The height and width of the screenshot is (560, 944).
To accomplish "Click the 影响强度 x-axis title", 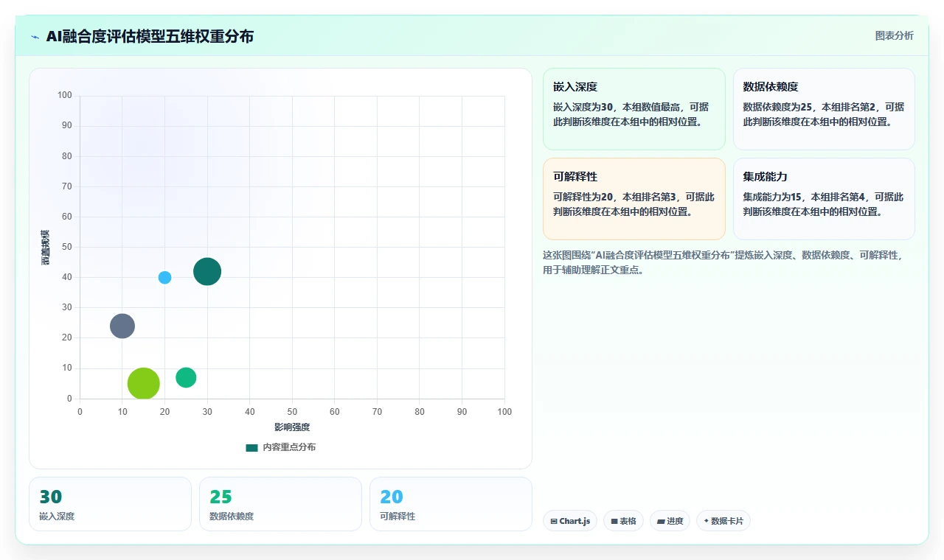I will click(x=292, y=427).
